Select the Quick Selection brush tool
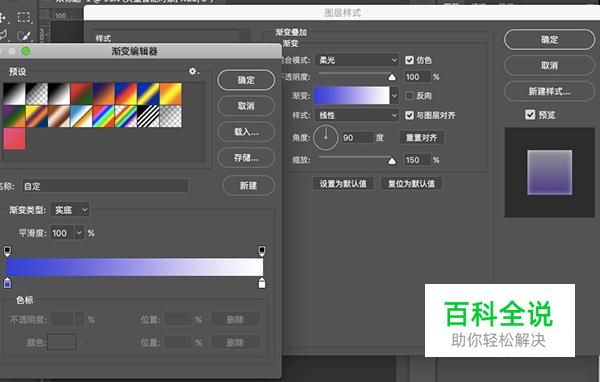Viewport: 600px width, 382px height. click(x=24, y=36)
